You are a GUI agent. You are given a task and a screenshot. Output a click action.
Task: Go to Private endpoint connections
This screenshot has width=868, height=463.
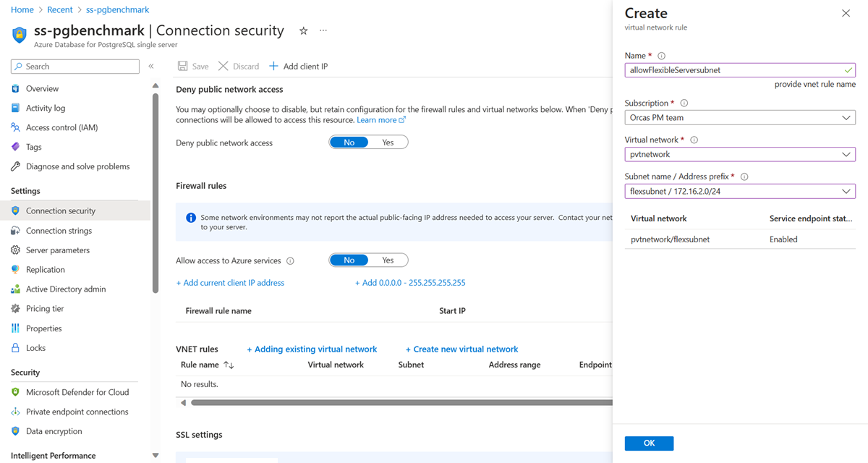(77, 412)
